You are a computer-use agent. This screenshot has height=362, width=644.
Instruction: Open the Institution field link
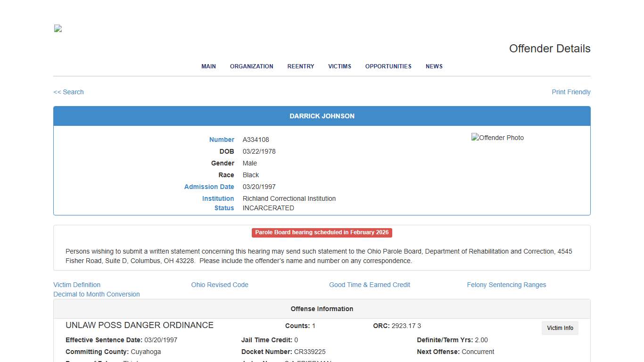pyautogui.click(x=218, y=198)
